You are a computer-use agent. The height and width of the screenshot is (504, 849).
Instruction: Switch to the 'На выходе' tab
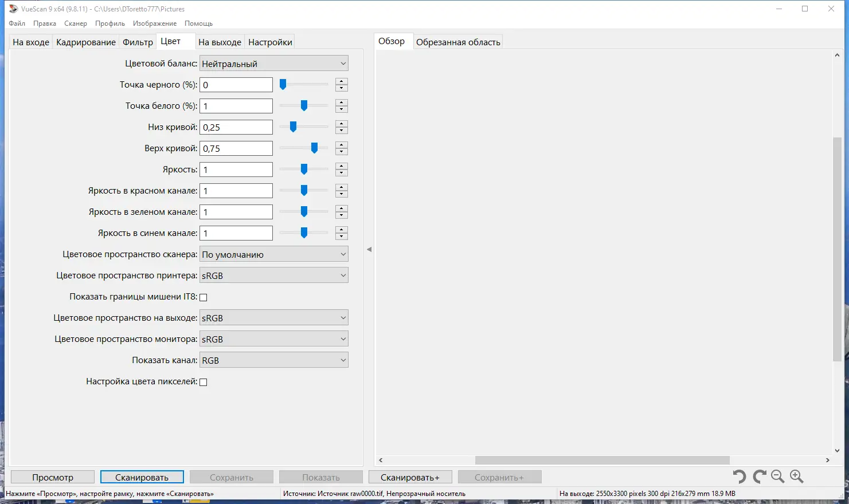[220, 42]
